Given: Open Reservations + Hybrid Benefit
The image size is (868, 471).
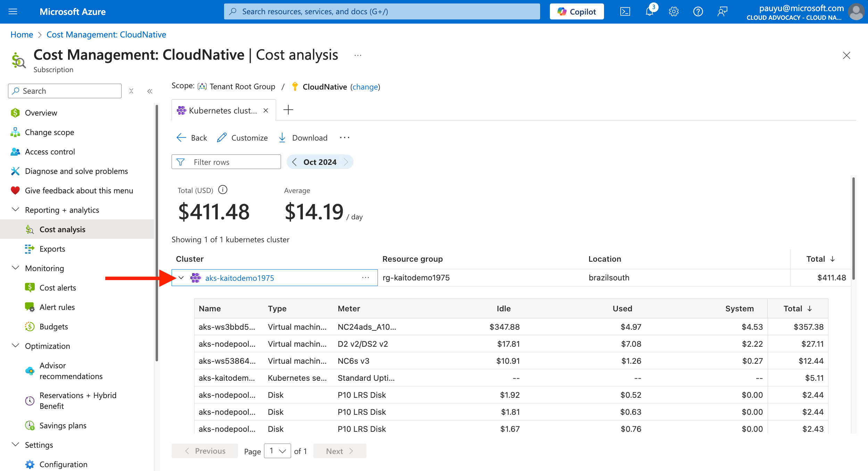Looking at the screenshot, I should 77,401.
